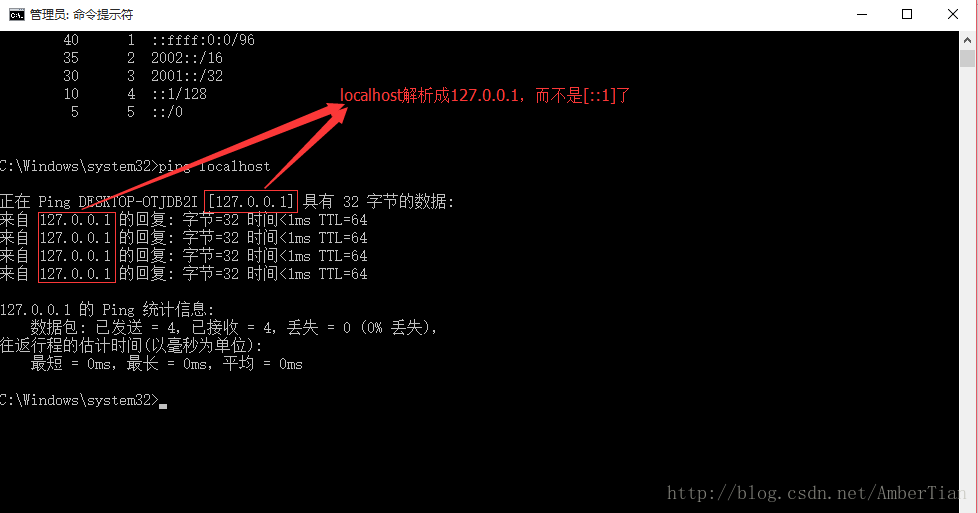Minimize the Command Prompt window

pyautogui.click(x=862, y=14)
